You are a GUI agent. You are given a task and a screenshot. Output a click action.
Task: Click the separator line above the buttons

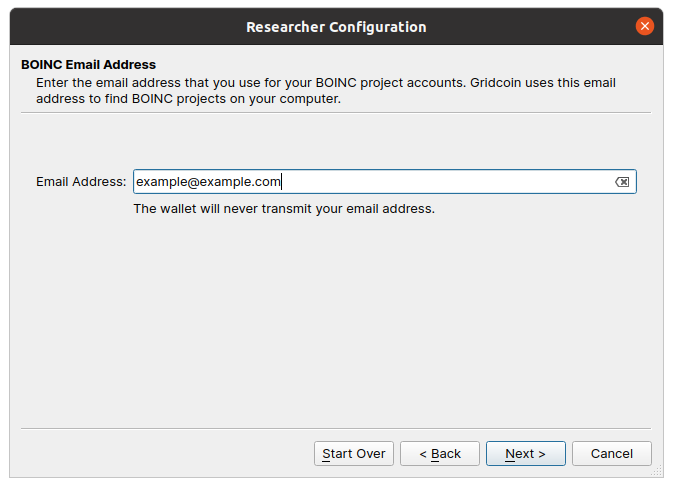point(336,428)
